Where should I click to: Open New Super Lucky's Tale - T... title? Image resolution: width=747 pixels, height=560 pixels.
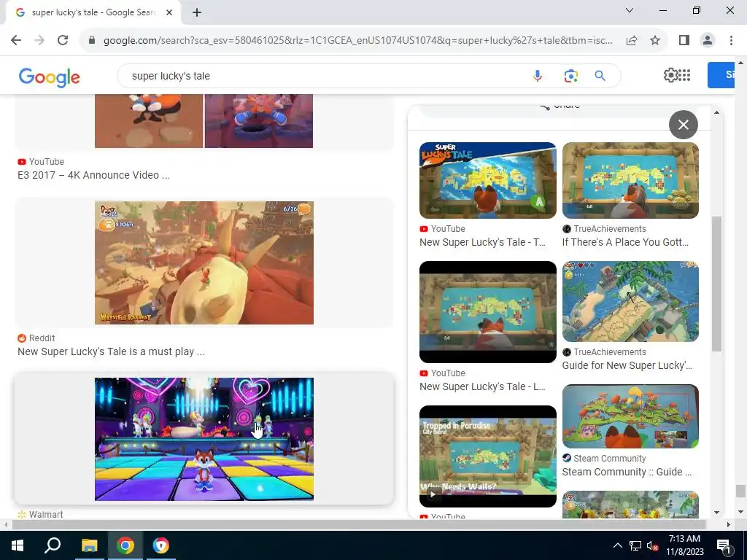click(483, 242)
